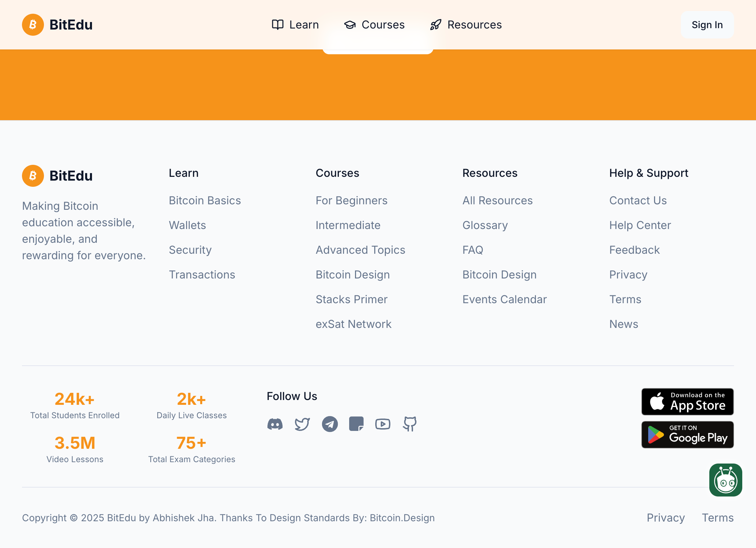Image resolution: width=756 pixels, height=548 pixels.
Task: Open Terms link in copyright bar
Action: 718,518
